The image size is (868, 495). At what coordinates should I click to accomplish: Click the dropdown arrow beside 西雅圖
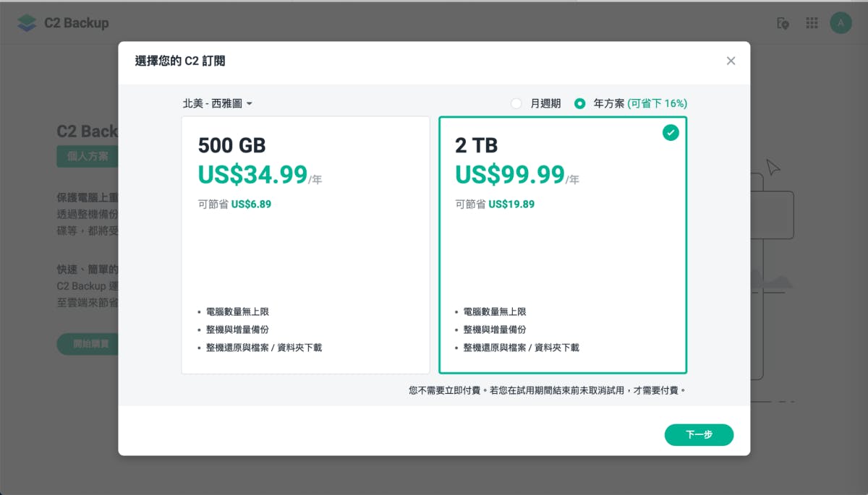pos(250,104)
